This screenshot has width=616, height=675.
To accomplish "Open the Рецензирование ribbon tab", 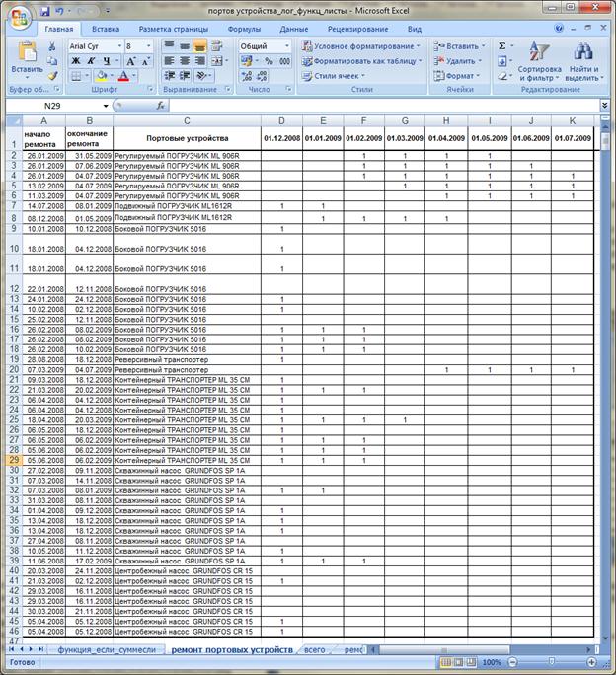I will 357,29.
